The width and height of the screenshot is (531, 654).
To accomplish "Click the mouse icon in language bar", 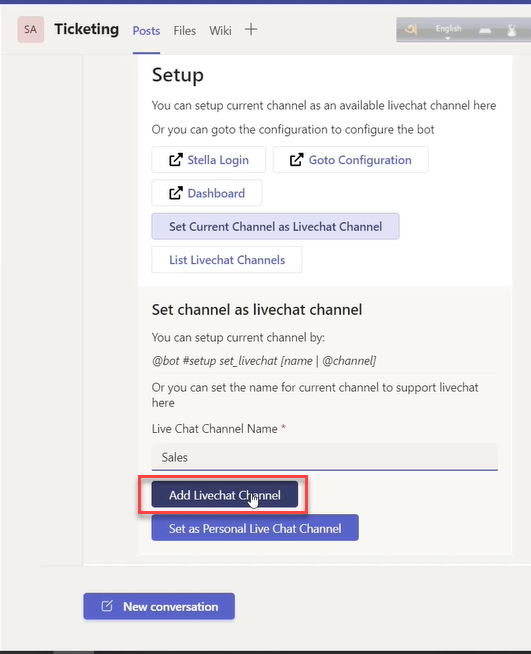I will 512,30.
